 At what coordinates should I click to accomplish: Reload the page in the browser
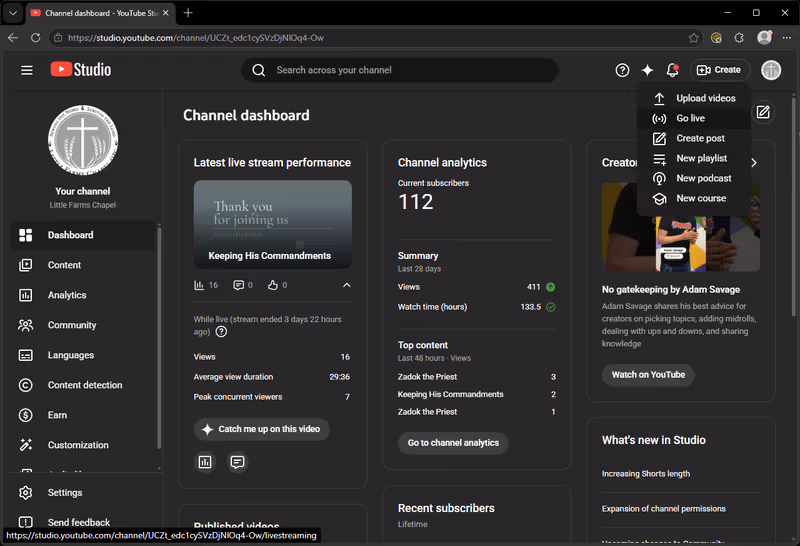coord(35,38)
